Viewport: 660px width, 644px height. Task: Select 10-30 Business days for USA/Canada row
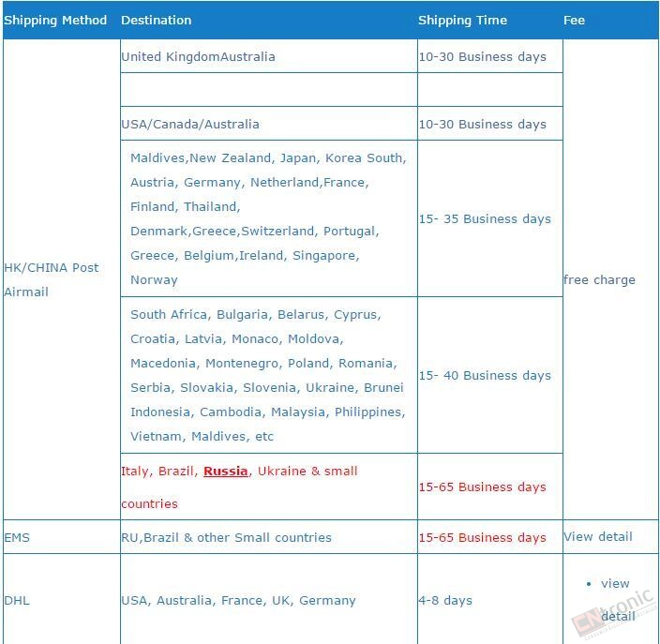pos(482,124)
